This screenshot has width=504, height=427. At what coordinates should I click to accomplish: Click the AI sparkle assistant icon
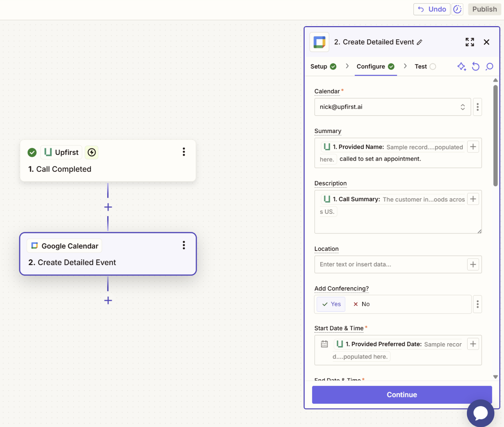[x=461, y=66]
